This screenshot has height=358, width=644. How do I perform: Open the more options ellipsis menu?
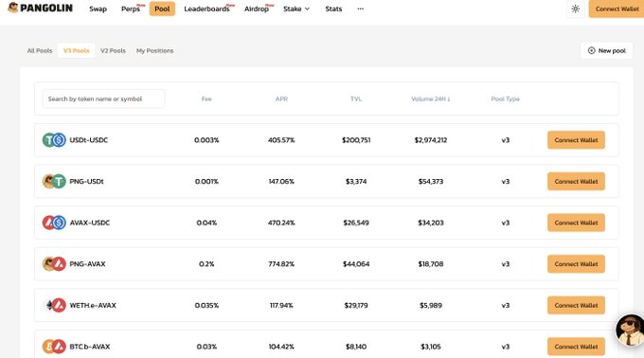point(360,9)
